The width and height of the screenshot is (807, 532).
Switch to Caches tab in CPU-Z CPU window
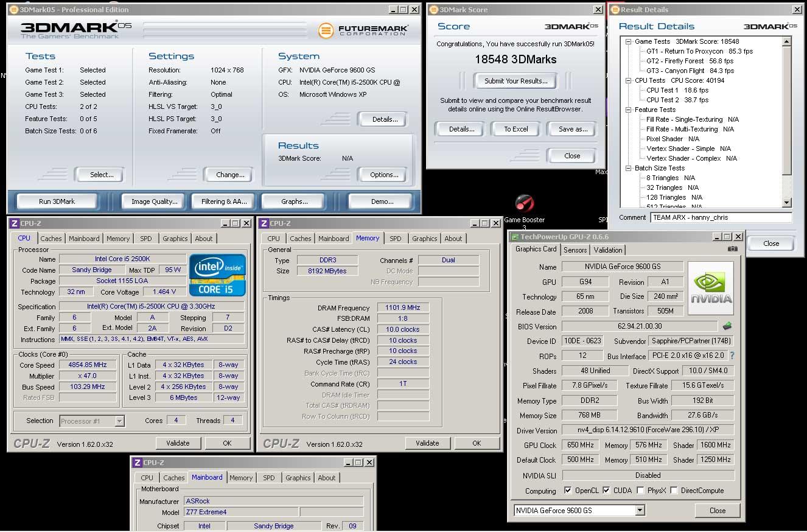pyautogui.click(x=51, y=239)
